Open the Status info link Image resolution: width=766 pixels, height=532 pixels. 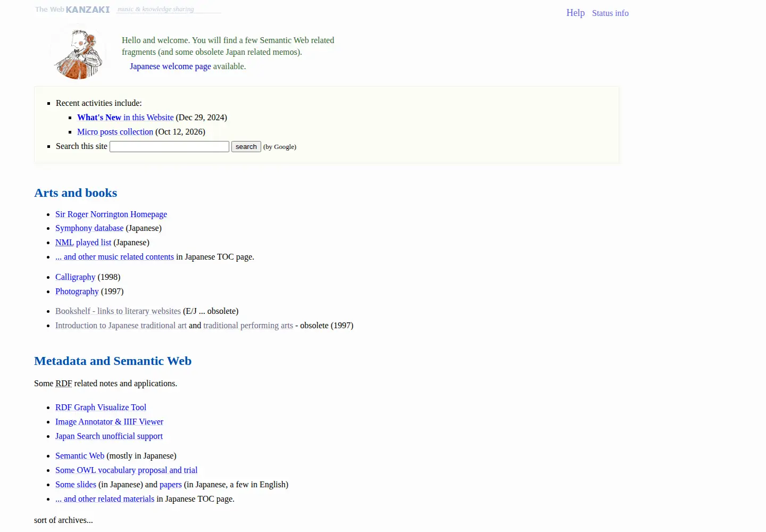[610, 13]
